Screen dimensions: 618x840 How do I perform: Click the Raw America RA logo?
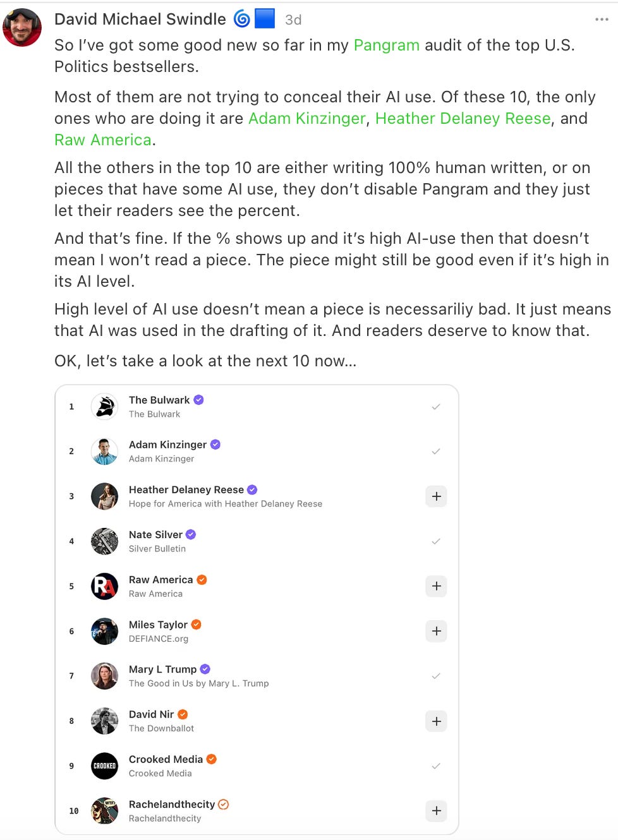105,586
